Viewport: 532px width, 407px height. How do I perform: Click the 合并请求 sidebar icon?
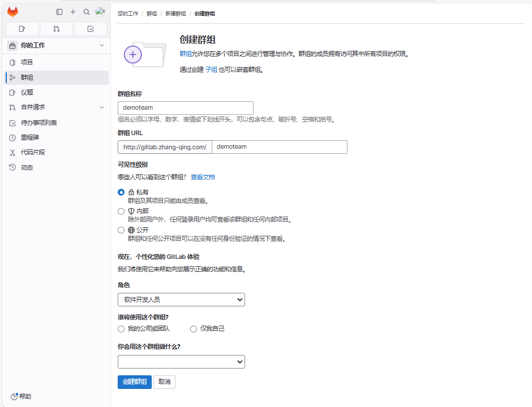coord(12,107)
